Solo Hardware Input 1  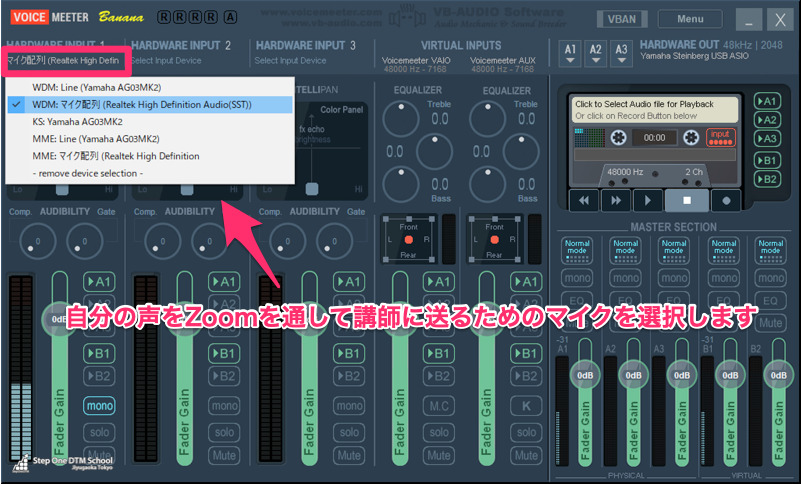pyautogui.click(x=99, y=432)
